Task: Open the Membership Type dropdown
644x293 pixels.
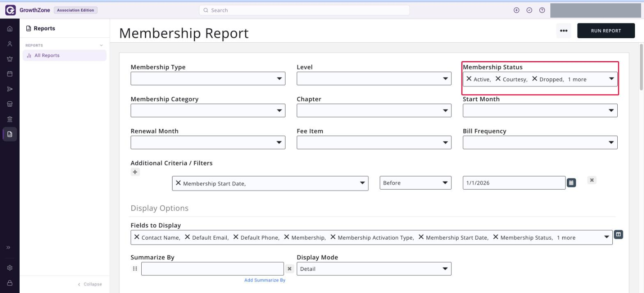Action: (x=208, y=78)
